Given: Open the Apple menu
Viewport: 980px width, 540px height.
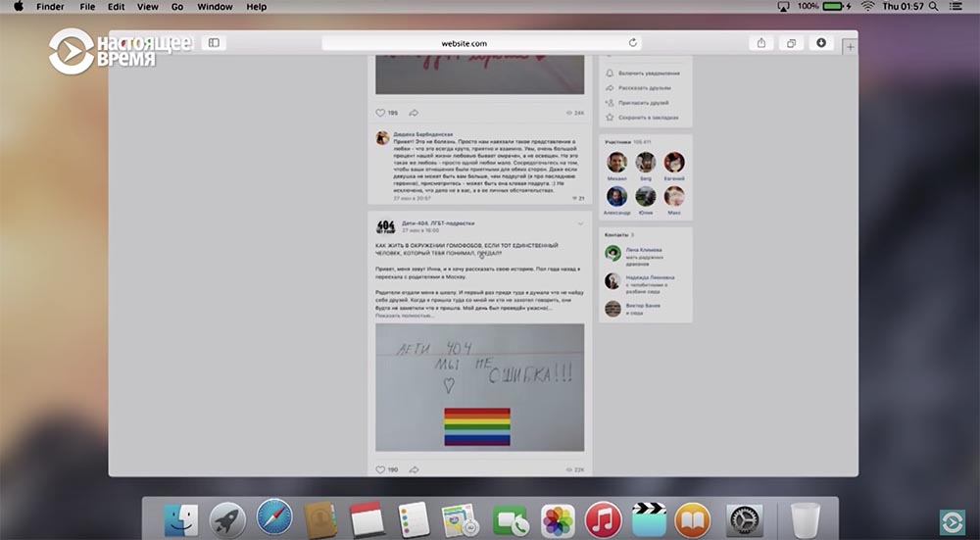Looking at the screenshot, I should click(18, 6).
